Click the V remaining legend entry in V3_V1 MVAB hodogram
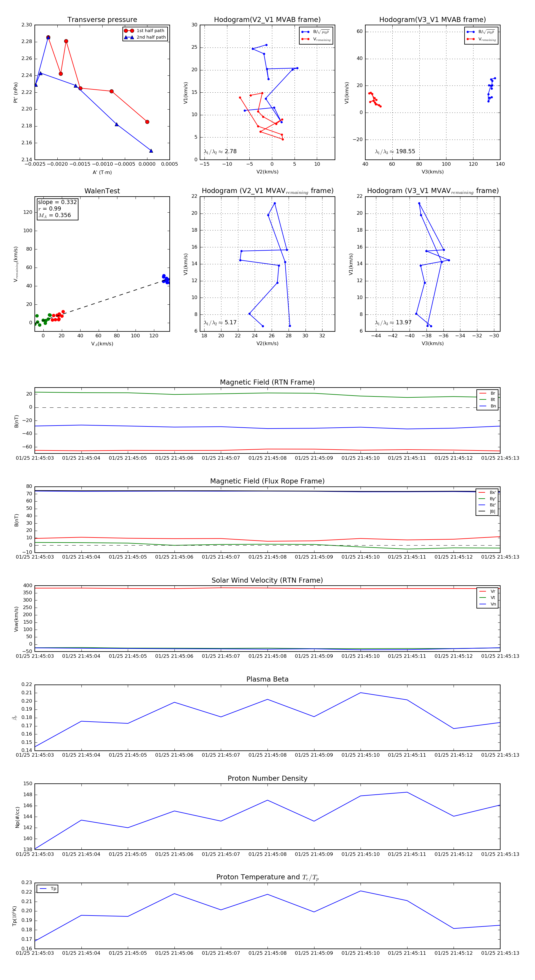 tap(481, 39)
